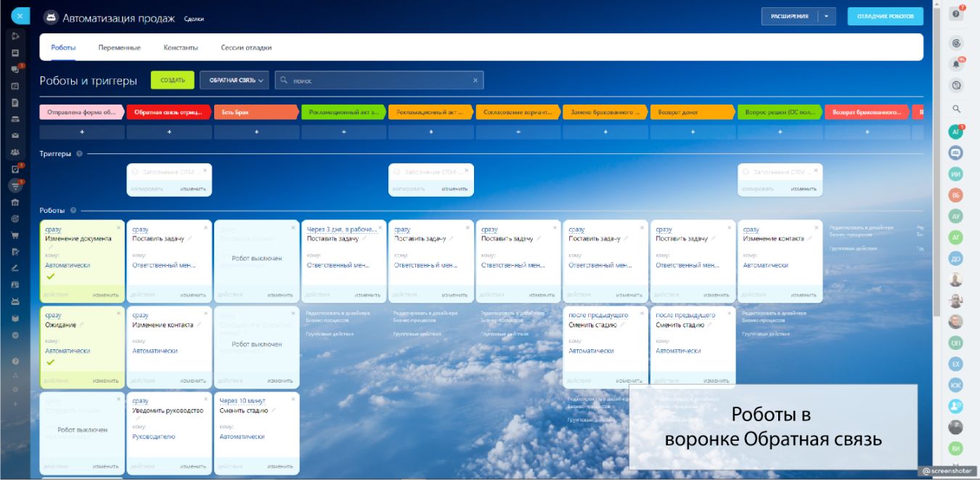Open the сразу timing link on Ожидание card
Image resolution: width=980 pixels, height=480 pixels.
click(53, 315)
